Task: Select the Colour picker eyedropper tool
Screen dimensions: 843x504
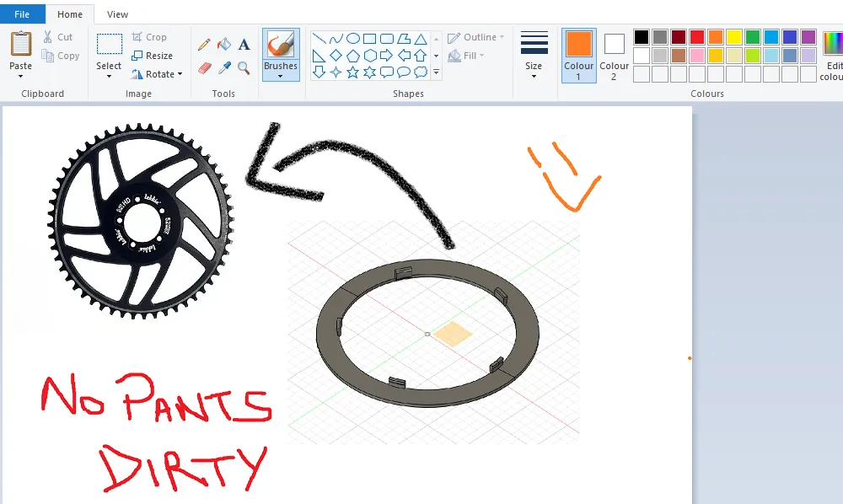Action: click(x=224, y=68)
